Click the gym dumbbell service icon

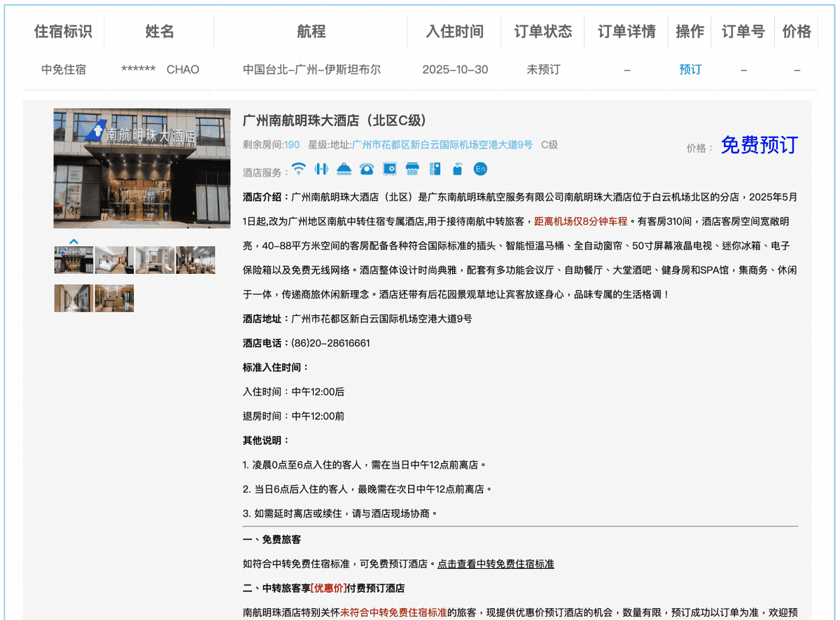pyautogui.click(x=321, y=169)
